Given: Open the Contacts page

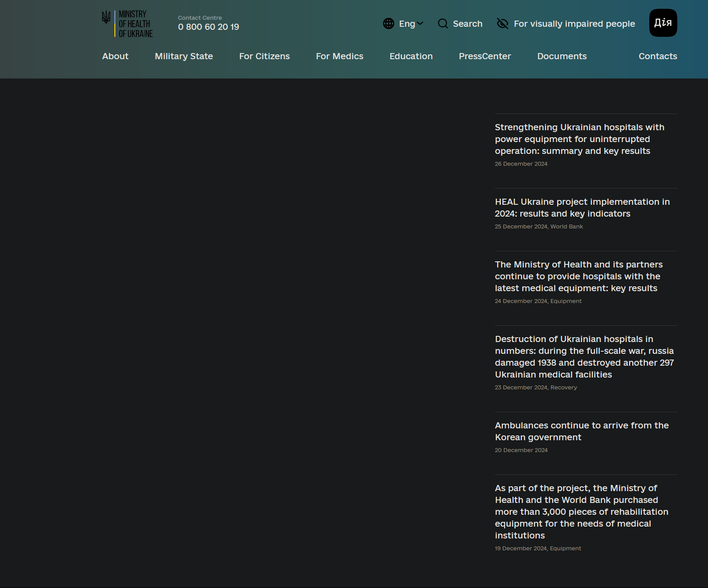Looking at the screenshot, I should point(658,56).
